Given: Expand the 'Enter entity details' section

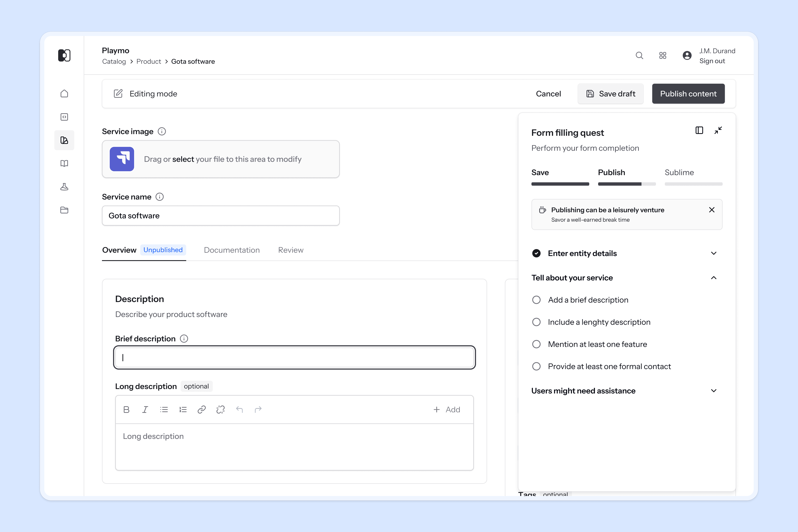Looking at the screenshot, I should (714, 253).
